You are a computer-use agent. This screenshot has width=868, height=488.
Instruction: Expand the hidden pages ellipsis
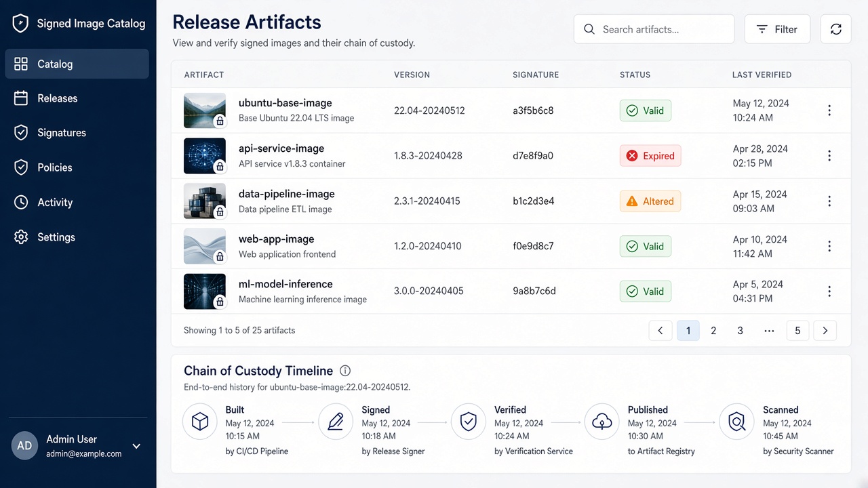[x=769, y=331]
